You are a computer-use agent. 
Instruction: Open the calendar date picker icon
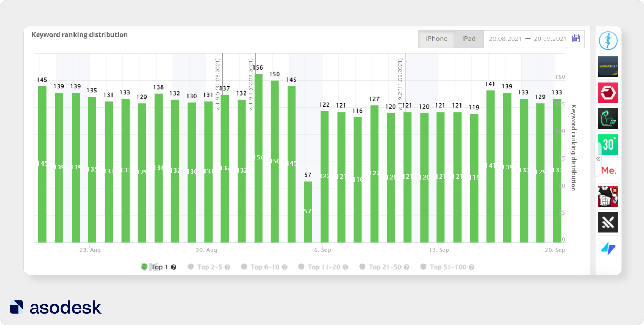click(576, 39)
